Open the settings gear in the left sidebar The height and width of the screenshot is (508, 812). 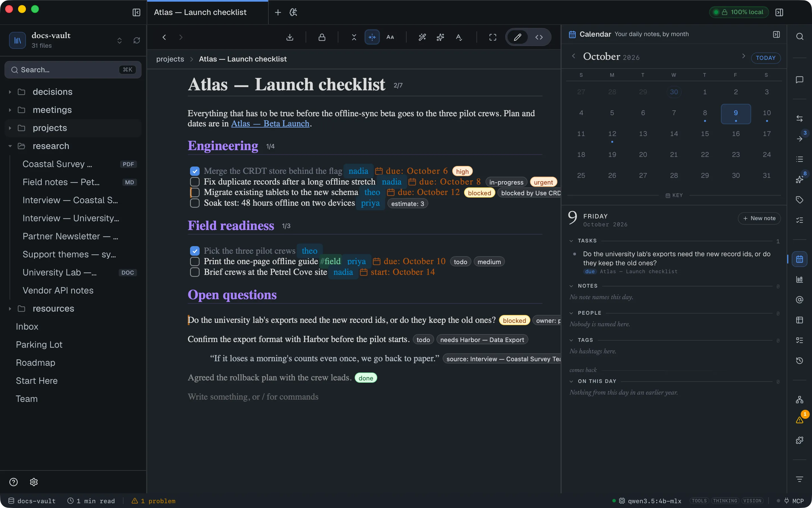[x=34, y=482]
